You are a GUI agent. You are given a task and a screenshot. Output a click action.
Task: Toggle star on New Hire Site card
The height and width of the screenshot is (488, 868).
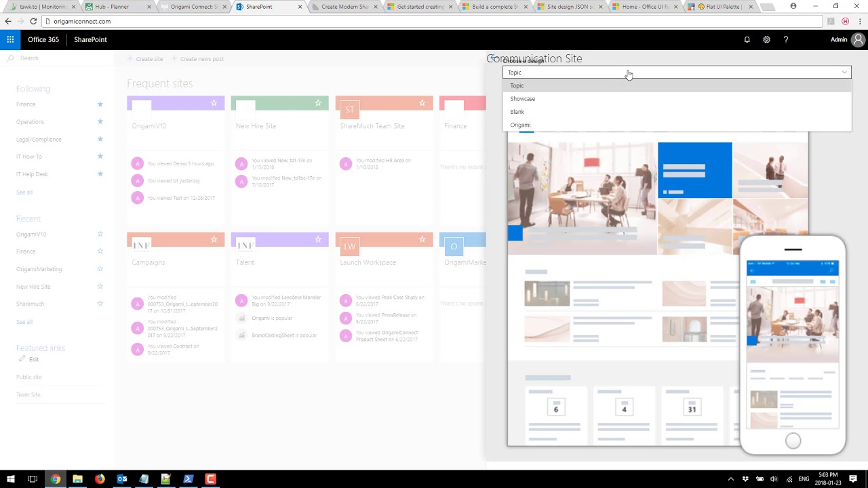click(318, 103)
